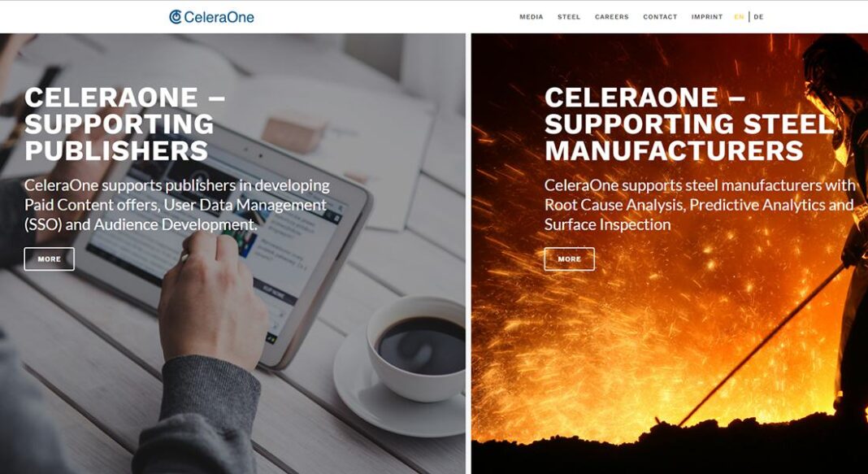
Task: Click MORE button under Supporting Publishers
Action: (x=50, y=259)
